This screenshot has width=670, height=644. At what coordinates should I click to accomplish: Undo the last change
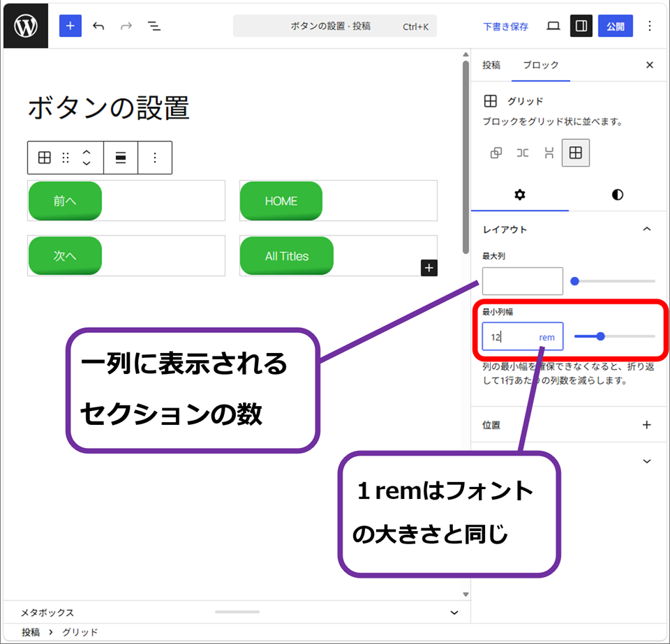pos(98,26)
